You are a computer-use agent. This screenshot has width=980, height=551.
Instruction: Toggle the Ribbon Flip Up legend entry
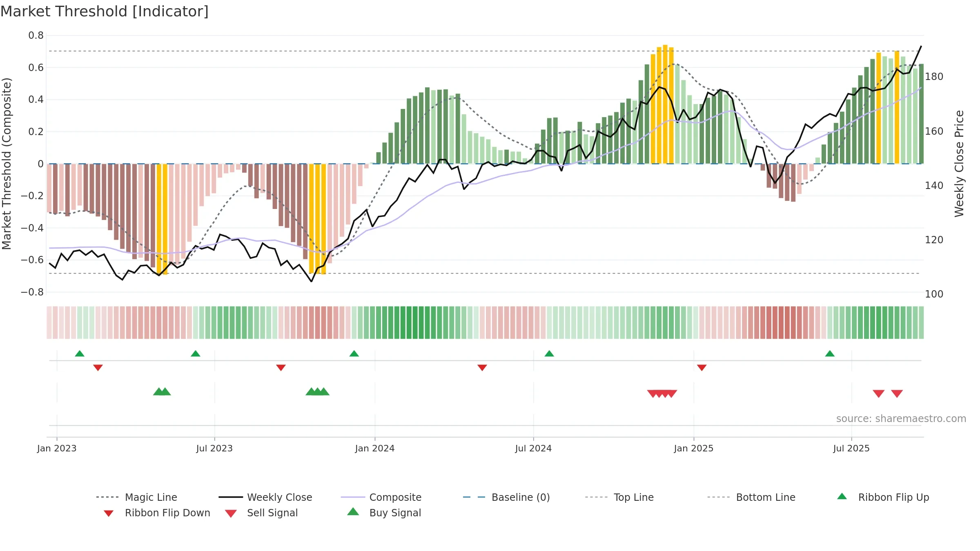[883, 497]
